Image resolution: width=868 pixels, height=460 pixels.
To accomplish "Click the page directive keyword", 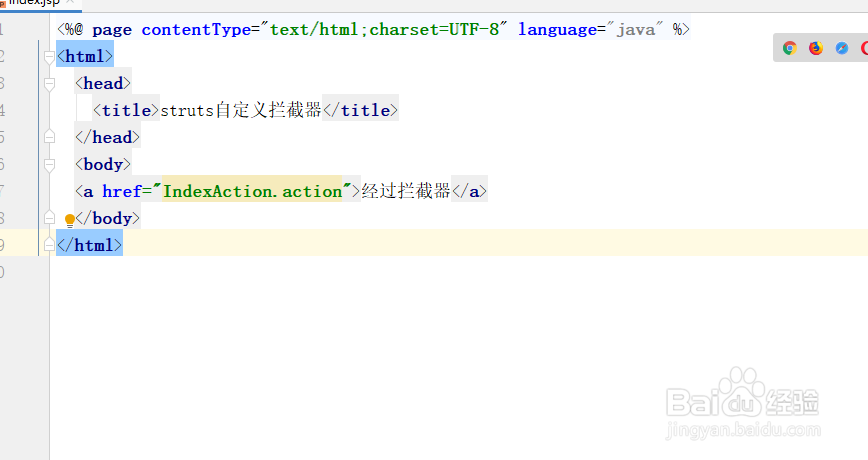I will (112, 30).
